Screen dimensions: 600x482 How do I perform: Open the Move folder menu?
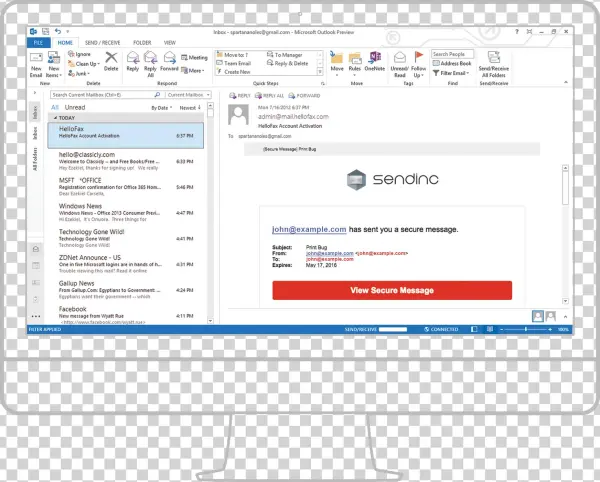(x=337, y=64)
